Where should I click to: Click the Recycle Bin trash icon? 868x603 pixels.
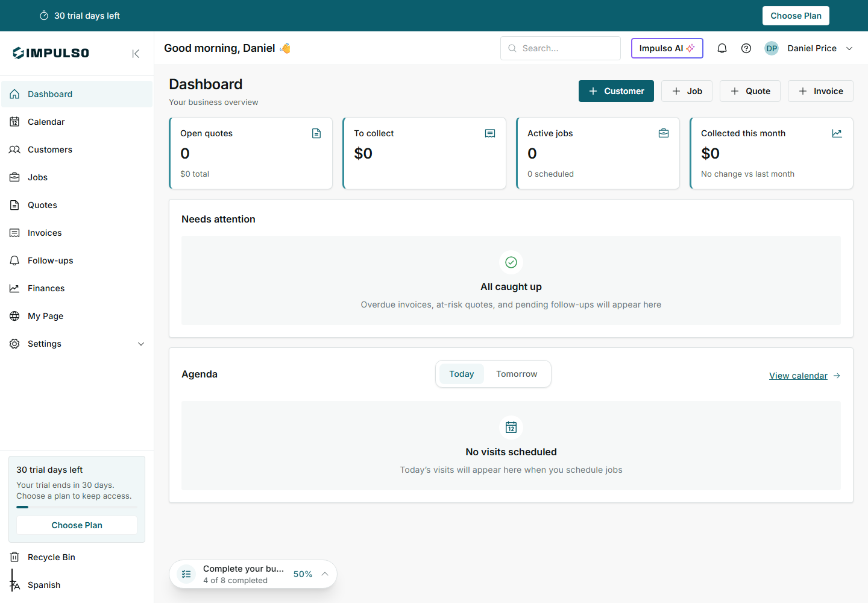click(x=14, y=557)
